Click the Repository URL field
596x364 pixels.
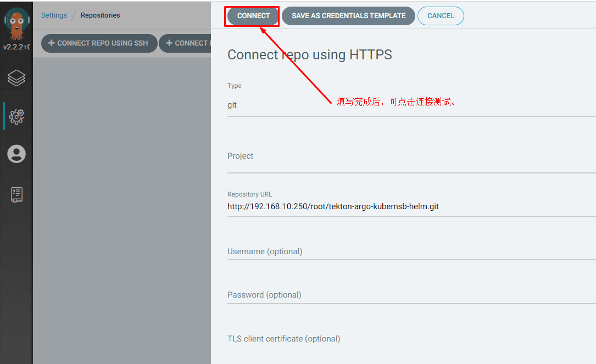point(411,206)
